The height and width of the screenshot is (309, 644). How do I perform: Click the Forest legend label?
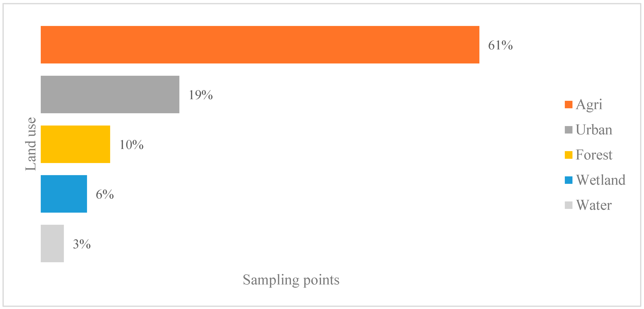pyautogui.click(x=594, y=155)
